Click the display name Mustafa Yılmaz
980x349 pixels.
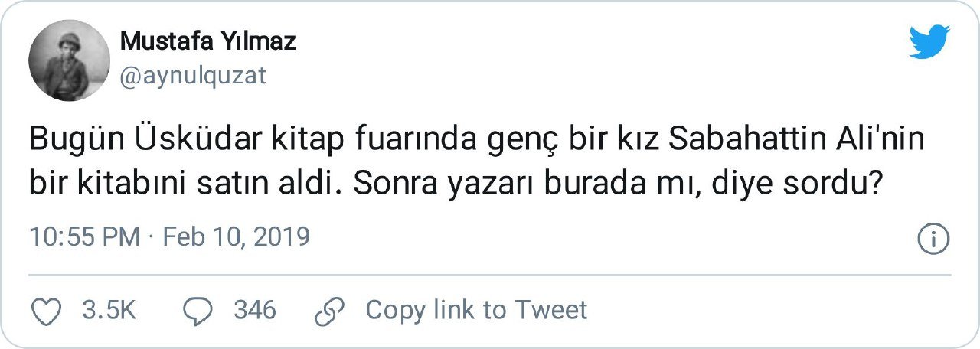207,41
